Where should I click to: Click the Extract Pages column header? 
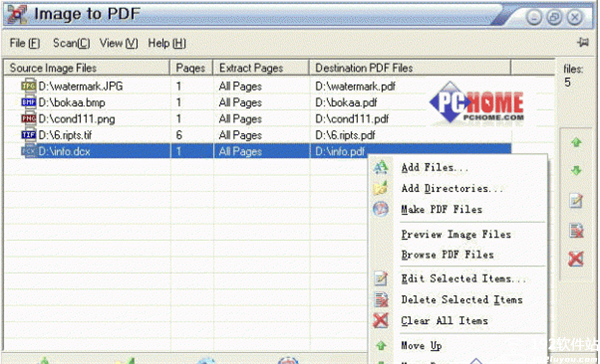[261, 68]
